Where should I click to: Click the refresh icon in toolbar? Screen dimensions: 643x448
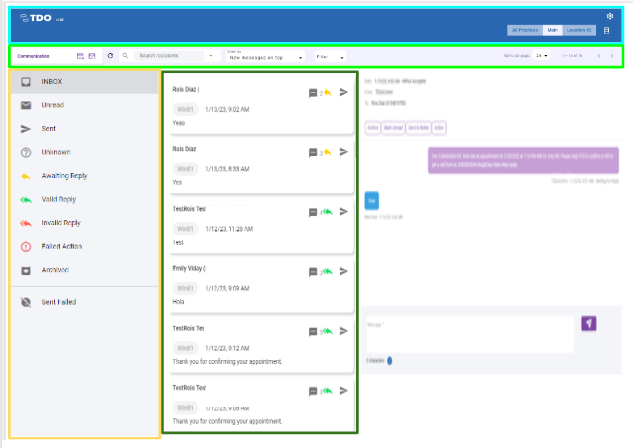110,56
